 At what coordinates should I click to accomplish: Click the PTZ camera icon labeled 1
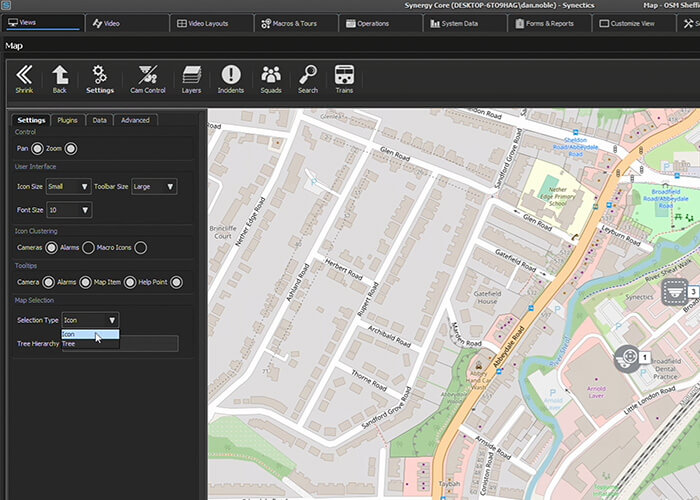(x=628, y=358)
